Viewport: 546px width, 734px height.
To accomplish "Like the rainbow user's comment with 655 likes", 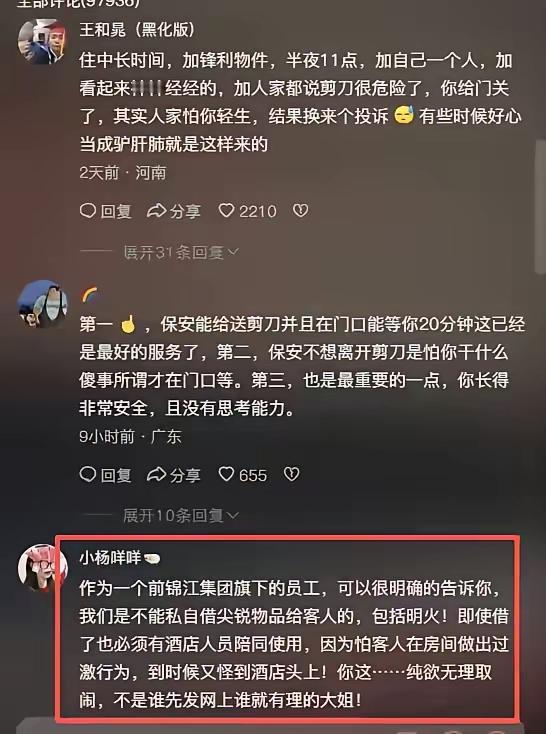I will coord(227,475).
